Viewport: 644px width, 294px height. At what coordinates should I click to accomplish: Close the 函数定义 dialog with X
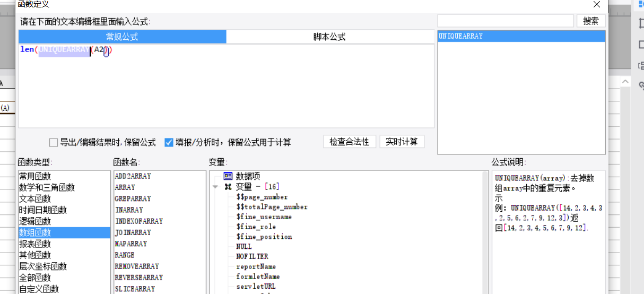pos(597,4)
